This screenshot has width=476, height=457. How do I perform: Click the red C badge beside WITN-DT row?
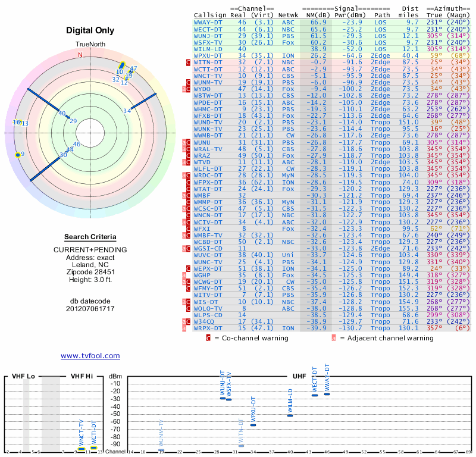[188, 62]
